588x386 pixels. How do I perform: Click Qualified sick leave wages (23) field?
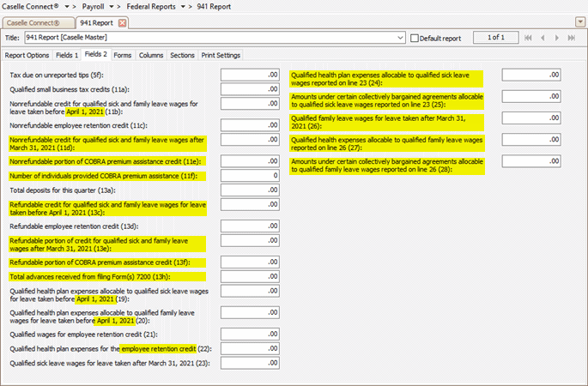tap(250, 363)
